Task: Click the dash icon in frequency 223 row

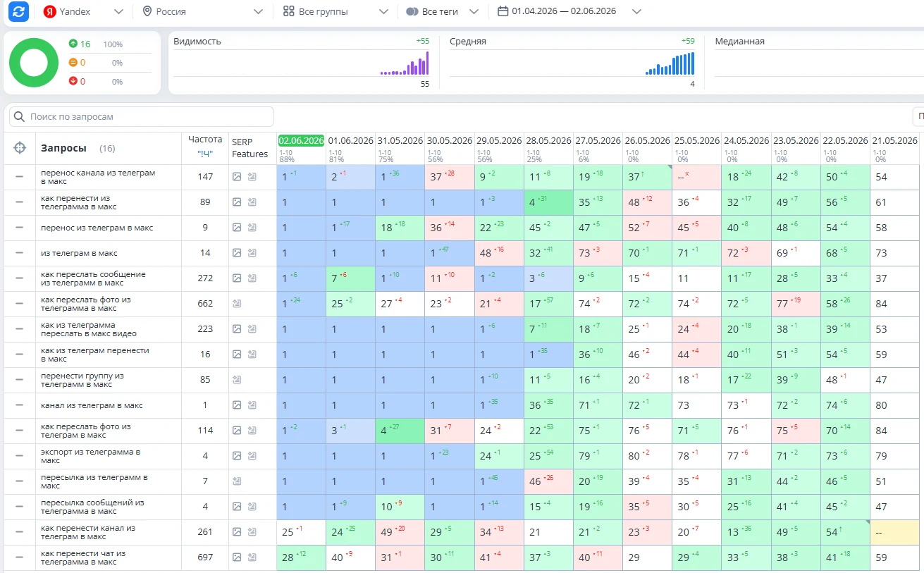Action: [x=20, y=329]
